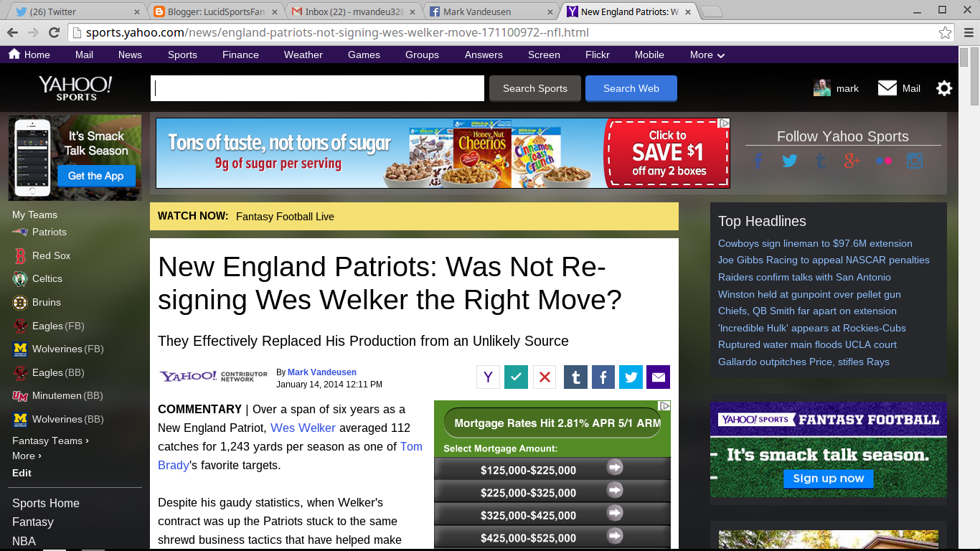Screen dimensions: 980x551
Task: Open Cowboys sign lineman headline
Action: [815, 243]
